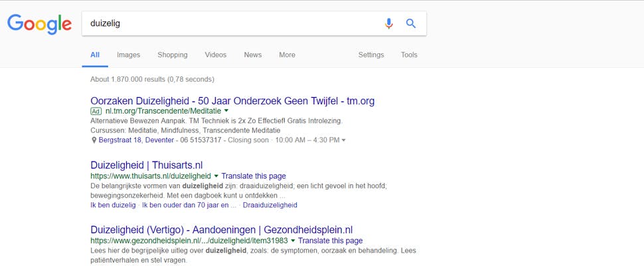Translate the Thuisarts.nl page

click(x=254, y=176)
